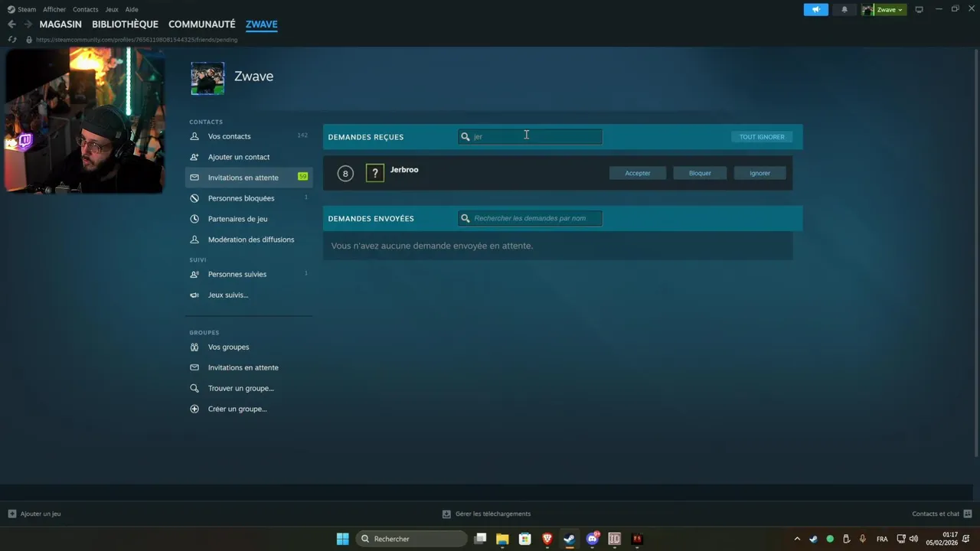The image size is (980, 551).
Task: Go to the BIBLIOTHÈQUE tab
Action: pyautogui.click(x=125, y=24)
